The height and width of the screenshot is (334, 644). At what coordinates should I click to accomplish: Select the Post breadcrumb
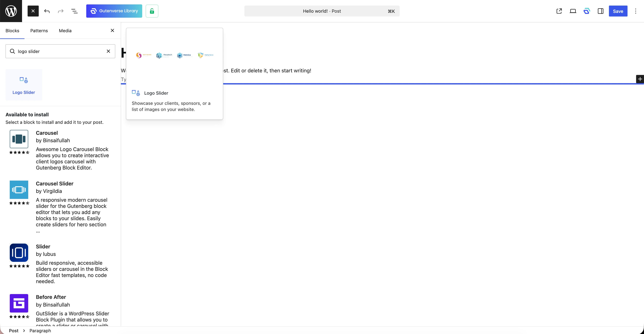tap(14, 331)
